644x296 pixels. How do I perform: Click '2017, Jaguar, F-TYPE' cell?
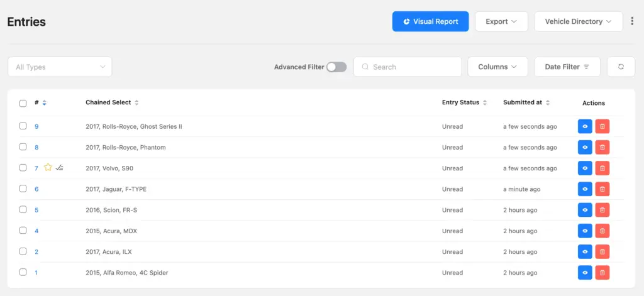pos(116,189)
